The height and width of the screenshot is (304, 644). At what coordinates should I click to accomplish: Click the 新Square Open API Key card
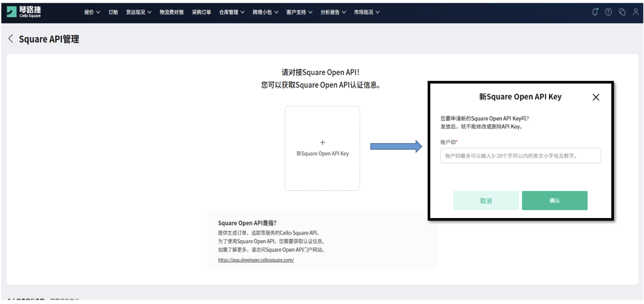[x=323, y=148]
